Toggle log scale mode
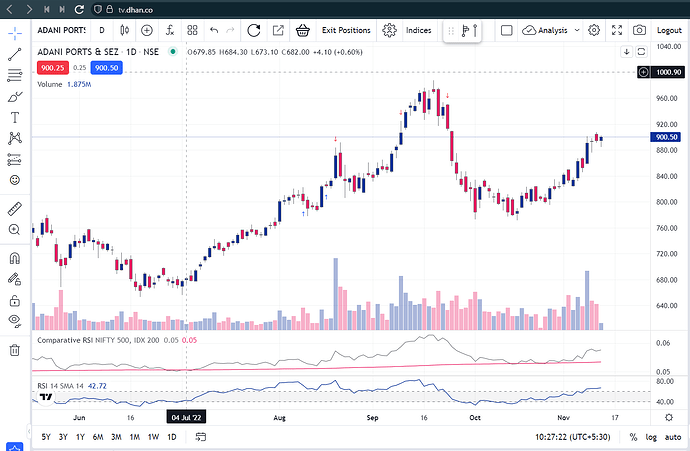 (651, 437)
